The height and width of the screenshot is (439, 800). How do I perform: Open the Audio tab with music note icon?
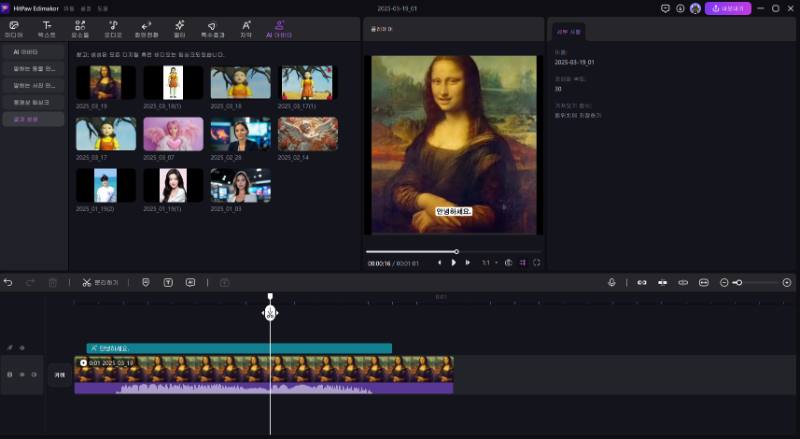click(x=113, y=29)
